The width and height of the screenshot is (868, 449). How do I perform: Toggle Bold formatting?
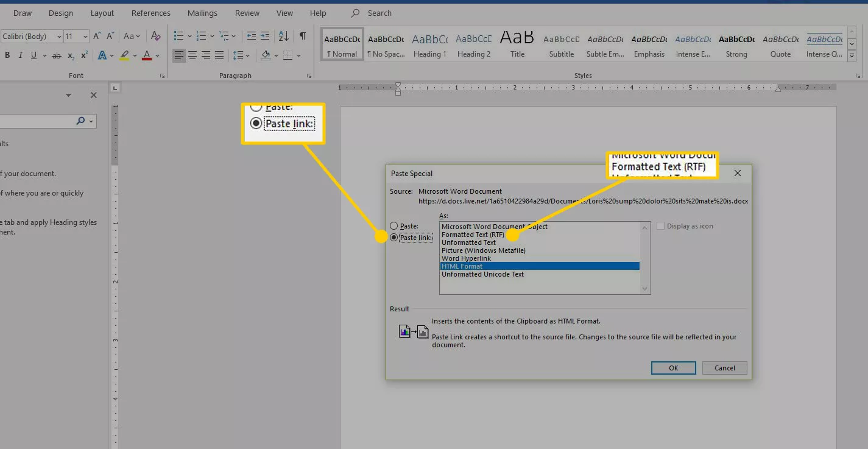(x=7, y=55)
